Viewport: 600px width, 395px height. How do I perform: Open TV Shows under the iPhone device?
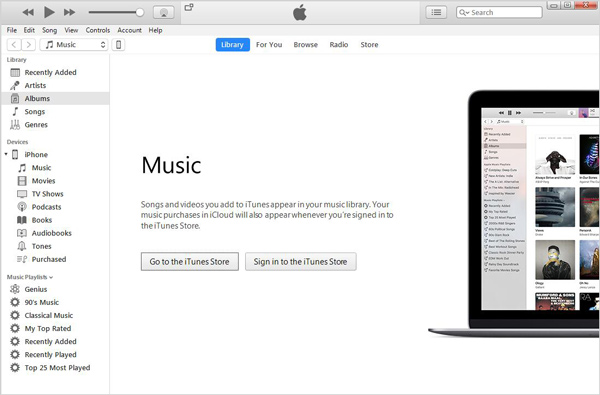click(x=55, y=194)
